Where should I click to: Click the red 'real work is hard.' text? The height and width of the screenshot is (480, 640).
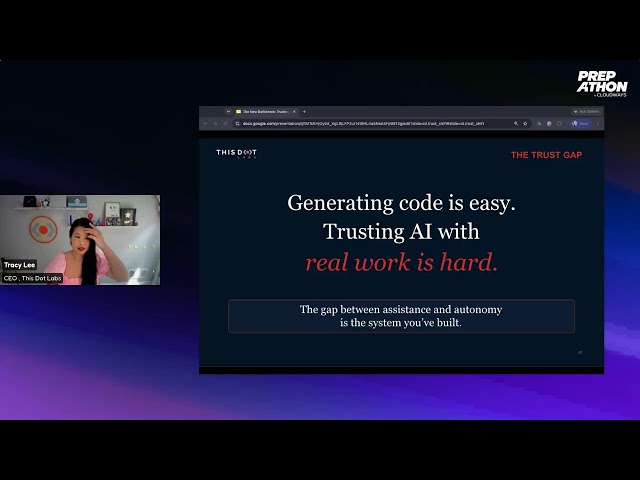click(x=402, y=262)
